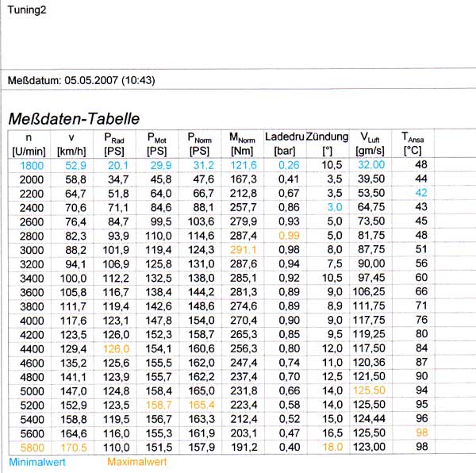Click the airflow cell '90,00'
Screen dimensions: 476x473
pos(371,263)
